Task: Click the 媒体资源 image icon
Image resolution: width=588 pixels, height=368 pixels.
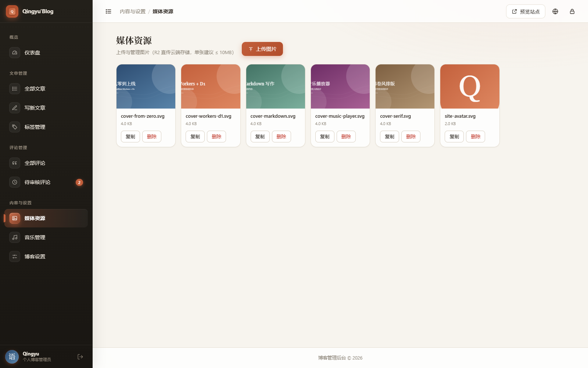Action: tap(15, 218)
